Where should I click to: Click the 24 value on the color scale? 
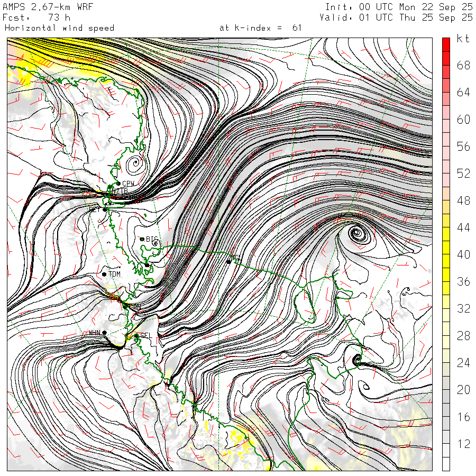[463, 363]
